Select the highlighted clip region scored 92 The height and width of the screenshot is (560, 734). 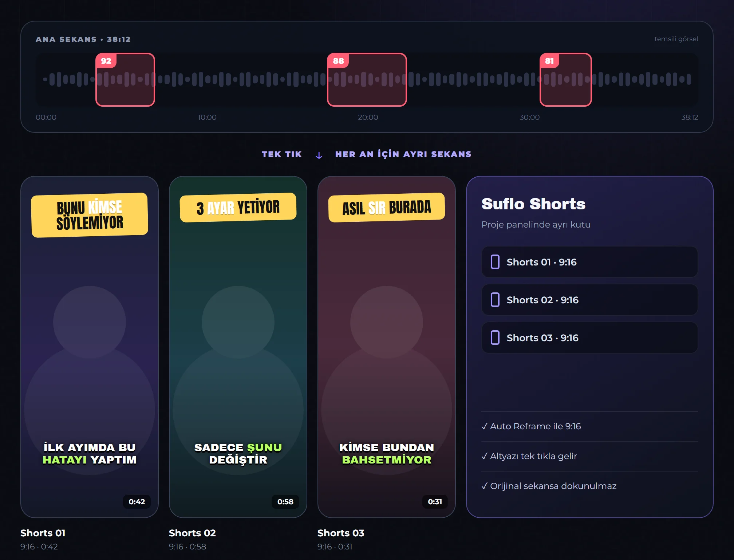point(125,80)
